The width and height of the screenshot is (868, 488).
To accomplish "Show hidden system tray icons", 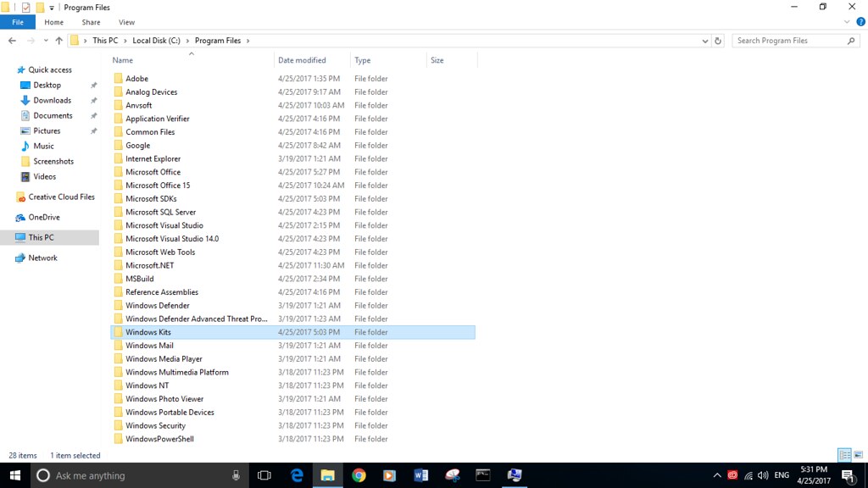I will 717,475.
